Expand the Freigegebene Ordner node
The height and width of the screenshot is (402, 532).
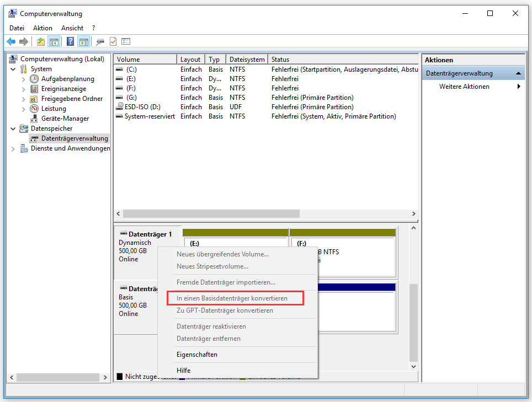(23, 99)
